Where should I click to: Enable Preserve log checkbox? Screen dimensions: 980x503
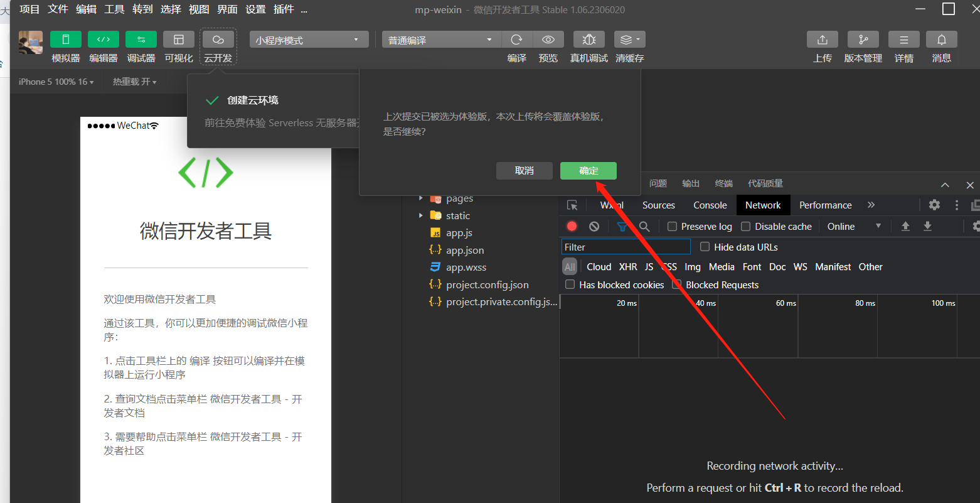pyautogui.click(x=672, y=226)
